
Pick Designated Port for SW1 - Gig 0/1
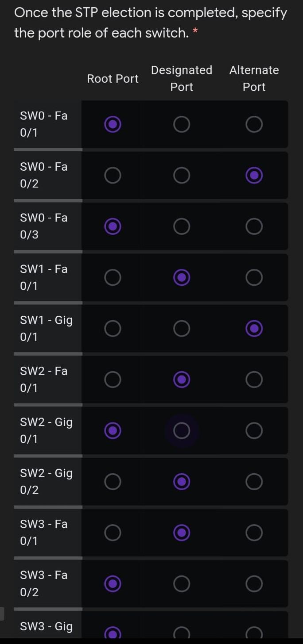182,329
